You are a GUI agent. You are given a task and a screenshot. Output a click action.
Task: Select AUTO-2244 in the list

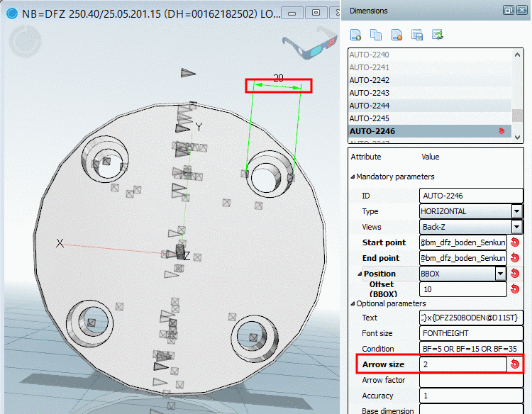pos(430,106)
